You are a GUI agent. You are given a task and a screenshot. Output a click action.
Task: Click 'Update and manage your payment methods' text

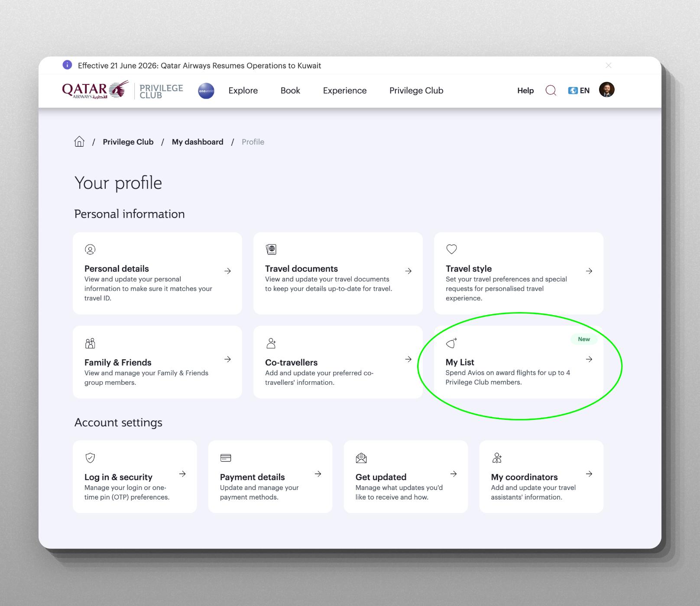click(x=259, y=493)
